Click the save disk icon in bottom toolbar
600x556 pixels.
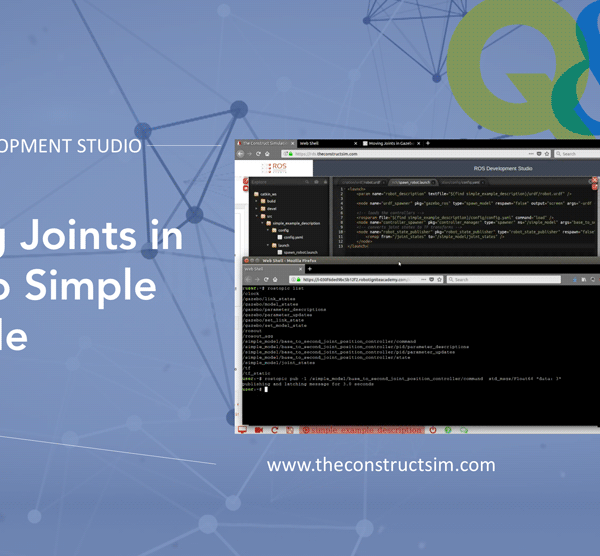coord(290,430)
